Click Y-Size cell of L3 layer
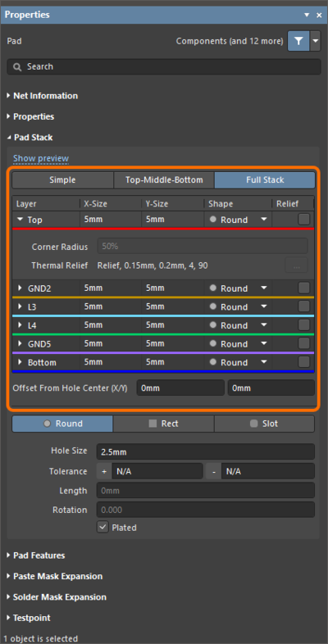The image size is (328, 644). coord(173,306)
